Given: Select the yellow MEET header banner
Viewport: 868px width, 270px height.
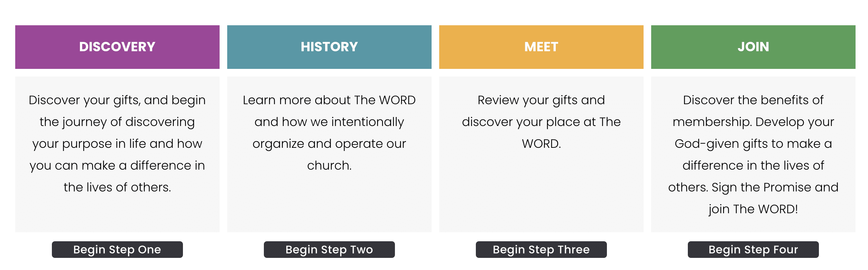Looking at the screenshot, I should point(541,46).
